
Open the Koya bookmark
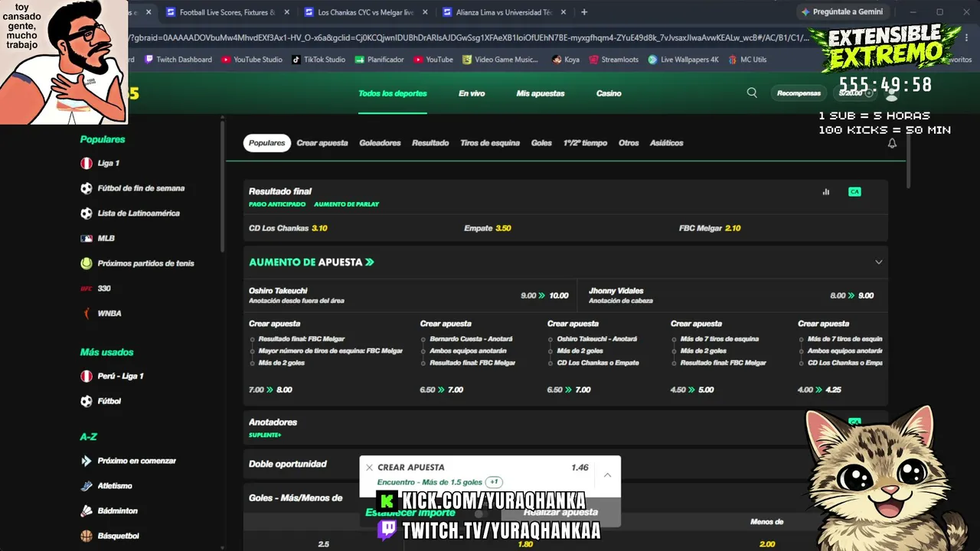click(565, 60)
